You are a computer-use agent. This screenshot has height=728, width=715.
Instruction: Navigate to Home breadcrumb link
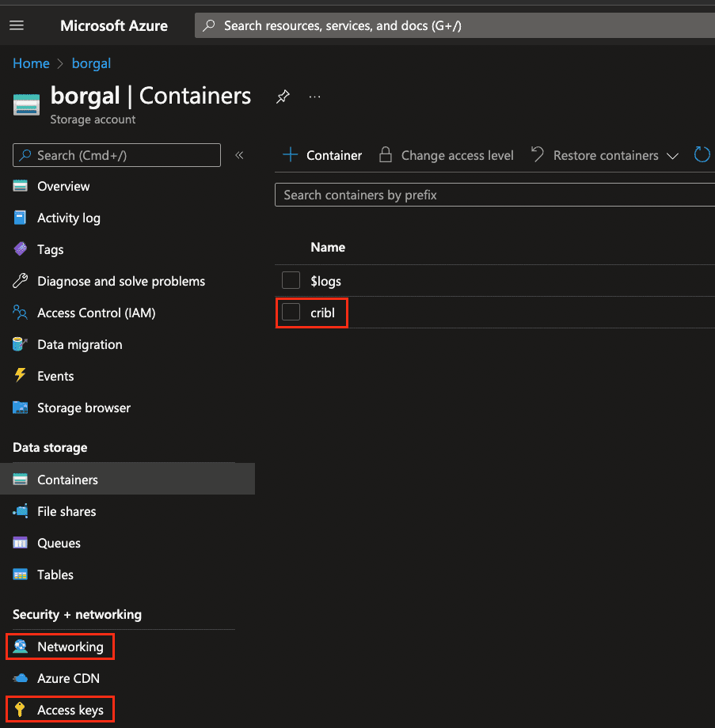[x=31, y=63]
